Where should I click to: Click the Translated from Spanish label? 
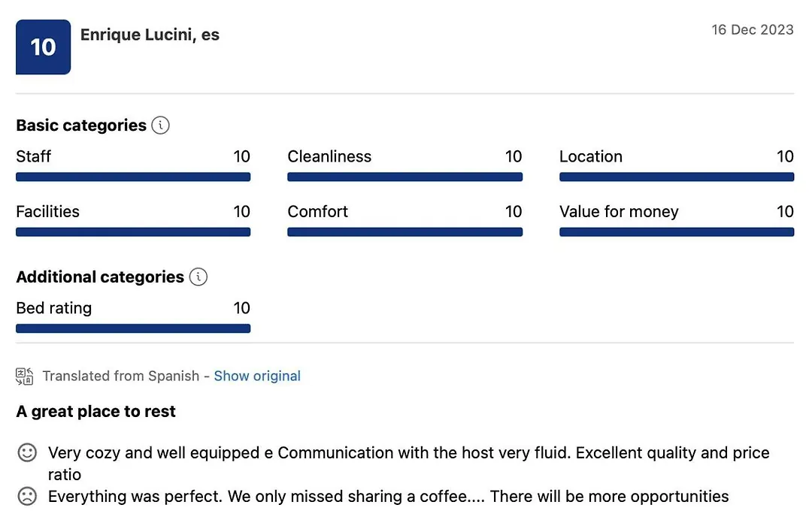pos(120,376)
